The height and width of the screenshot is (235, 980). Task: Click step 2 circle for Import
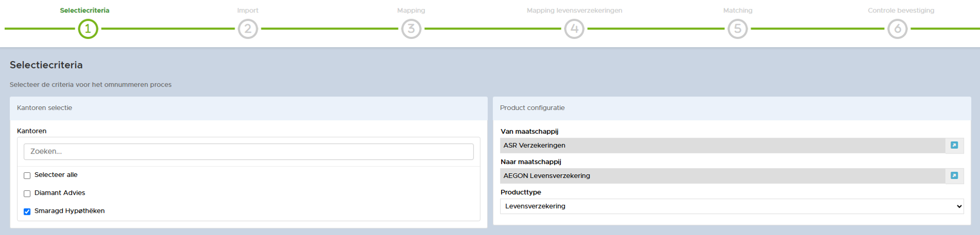248,29
